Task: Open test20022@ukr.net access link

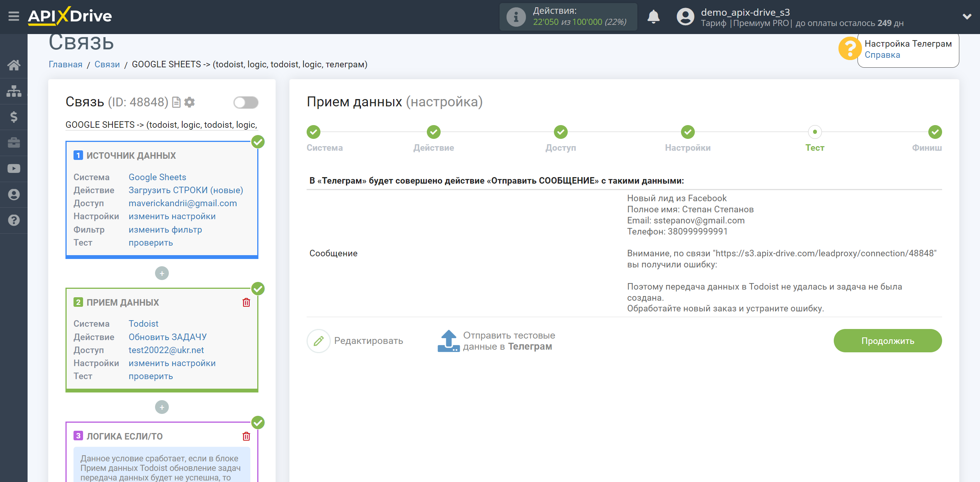Action: click(x=166, y=350)
